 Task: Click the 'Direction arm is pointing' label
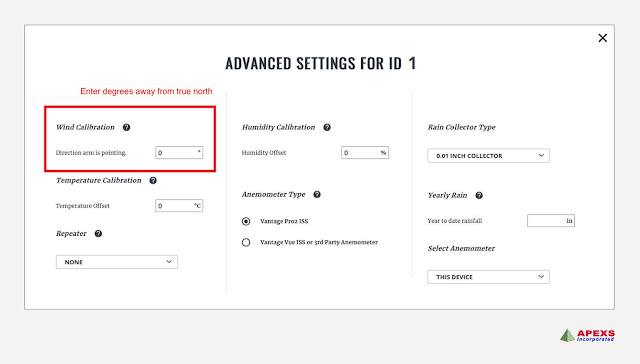pyautogui.click(x=91, y=153)
